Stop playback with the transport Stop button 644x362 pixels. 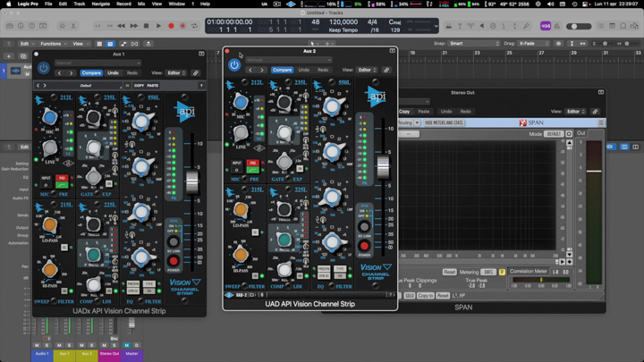click(146, 26)
